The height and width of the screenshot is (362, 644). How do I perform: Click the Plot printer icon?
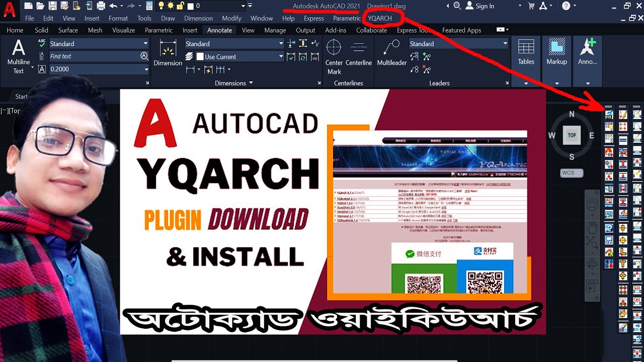tap(101, 6)
